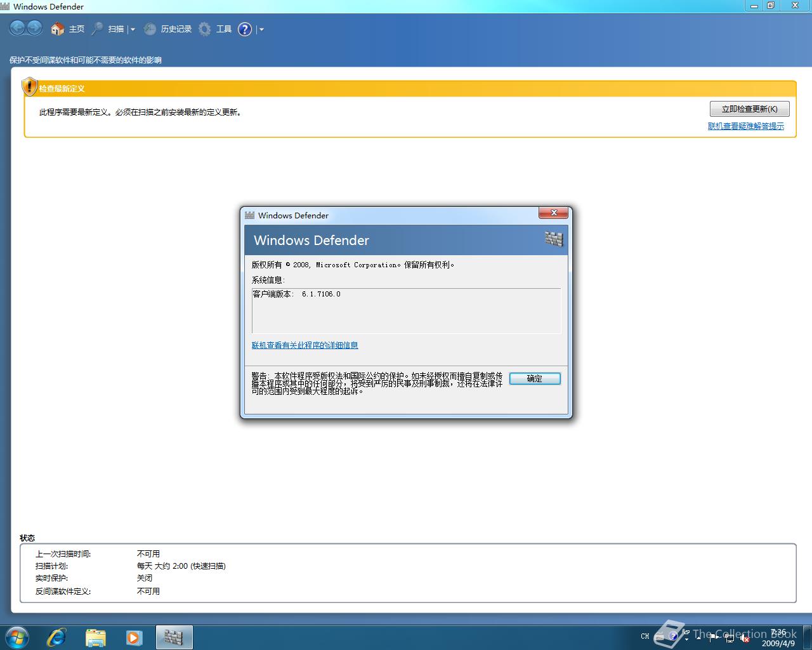Click the muted volume tray icon
Viewport: 812px width, 650px height.
[745, 638]
